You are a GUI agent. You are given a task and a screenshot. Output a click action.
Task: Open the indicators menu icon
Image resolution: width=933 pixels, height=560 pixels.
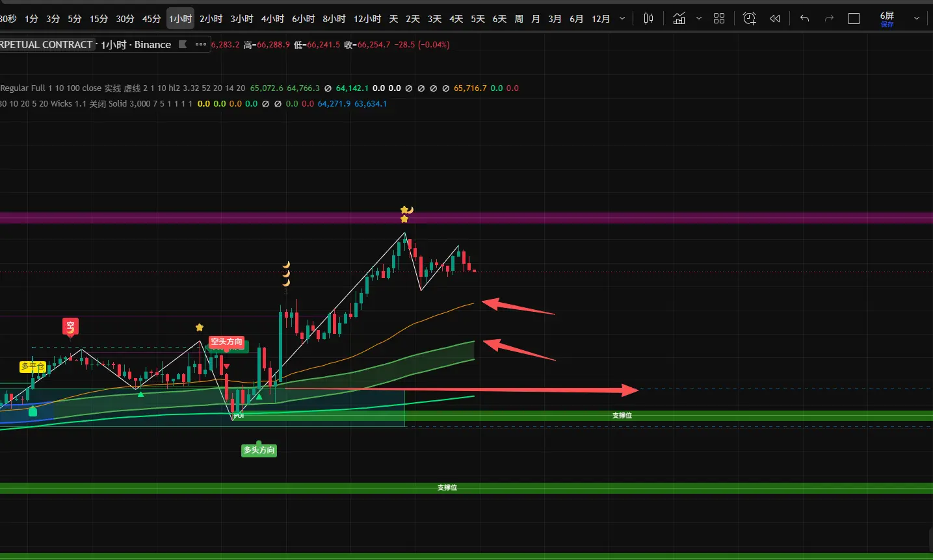pos(679,19)
